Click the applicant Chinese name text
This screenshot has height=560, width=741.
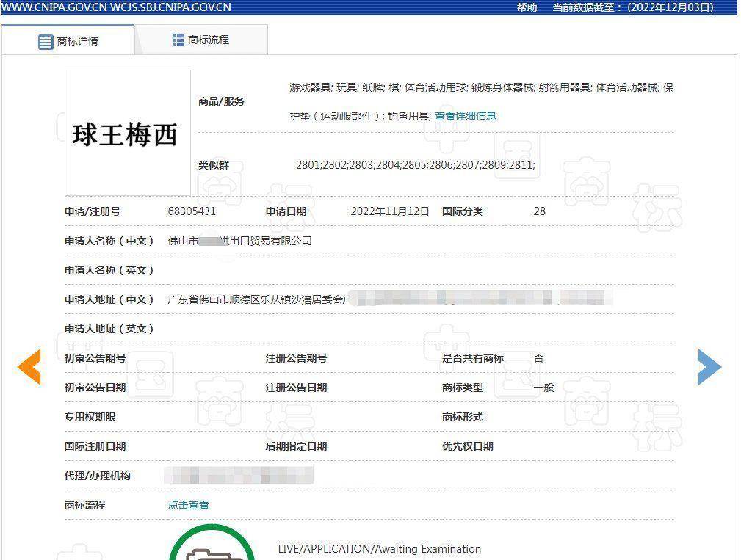pos(239,240)
